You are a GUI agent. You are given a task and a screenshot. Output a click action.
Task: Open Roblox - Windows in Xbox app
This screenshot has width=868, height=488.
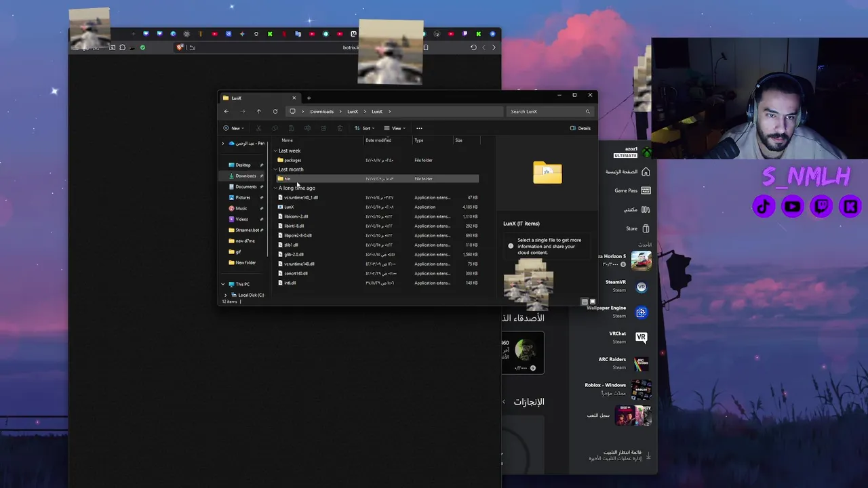(618, 389)
